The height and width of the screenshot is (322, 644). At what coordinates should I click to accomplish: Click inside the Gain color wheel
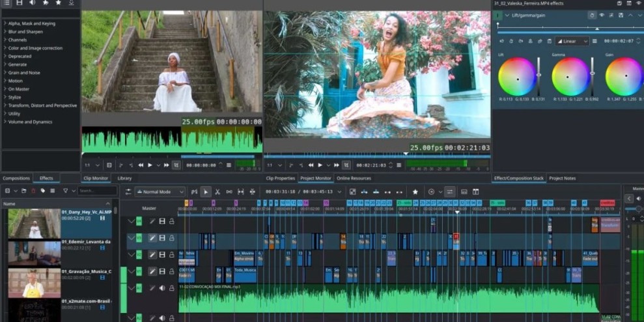click(x=624, y=76)
